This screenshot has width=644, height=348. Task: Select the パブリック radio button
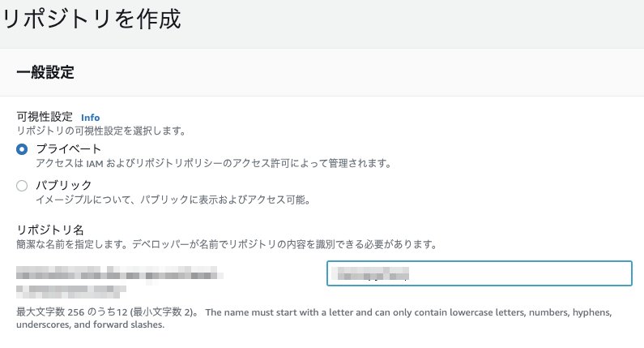pyautogui.click(x=22, y=186)
